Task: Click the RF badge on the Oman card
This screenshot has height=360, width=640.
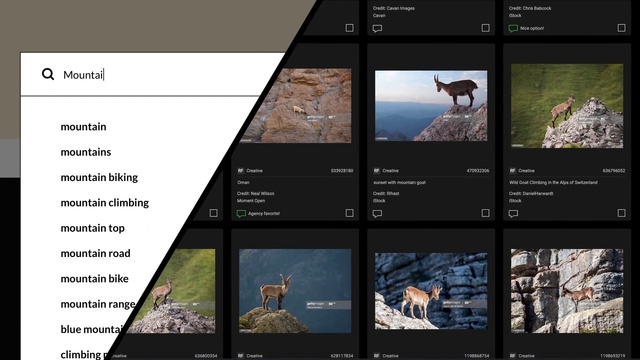Action: pos(240,171)
